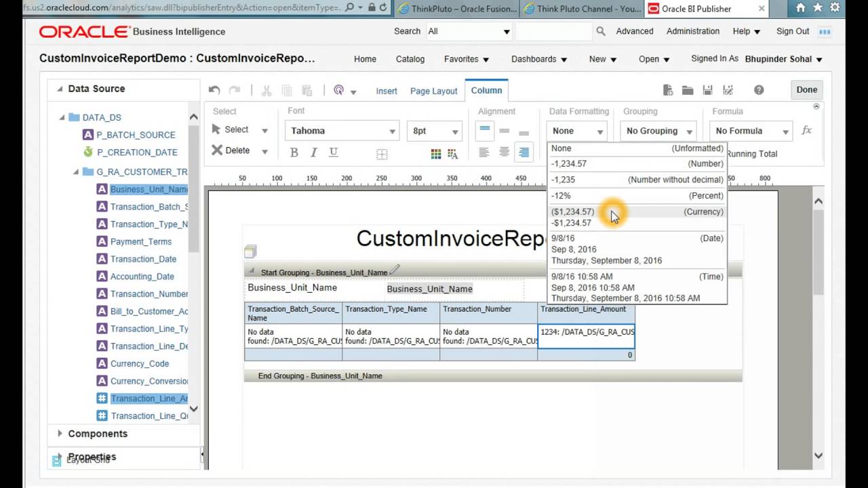
Task: Center align text
Action: pyautogui.click(x=504, y=152)
